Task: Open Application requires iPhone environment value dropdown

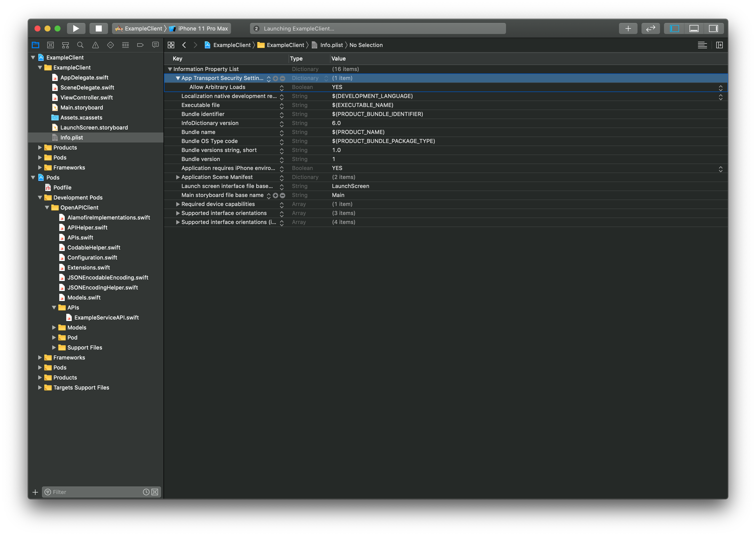Action: [x=720, y=169]
